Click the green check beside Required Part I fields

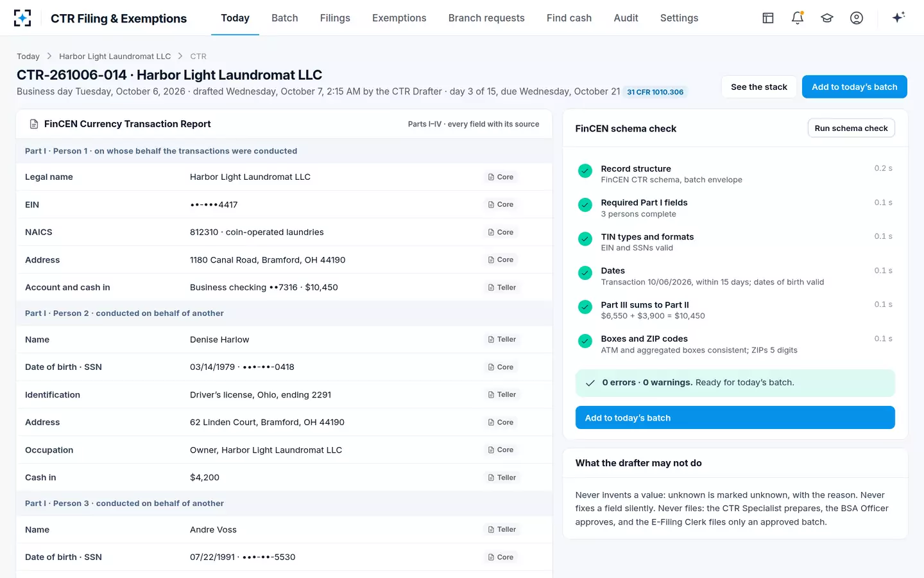pyautogui.click(x=585, y=205)
